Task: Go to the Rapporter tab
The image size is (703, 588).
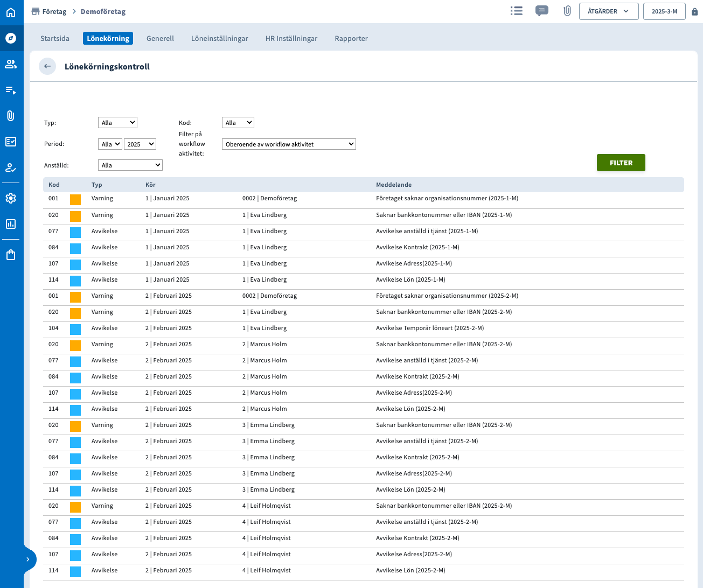Action: pos(351,38)
